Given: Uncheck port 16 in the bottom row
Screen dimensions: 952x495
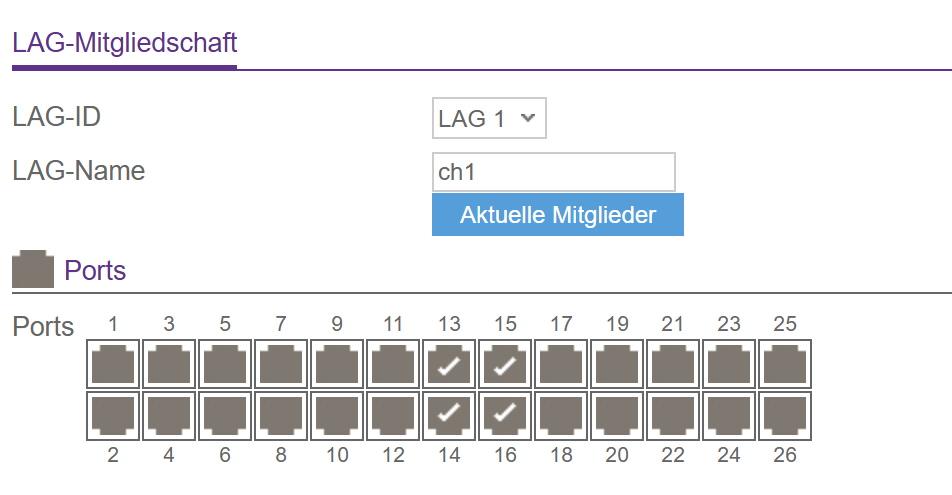Looking at the screenshot, I should point(505,415).
